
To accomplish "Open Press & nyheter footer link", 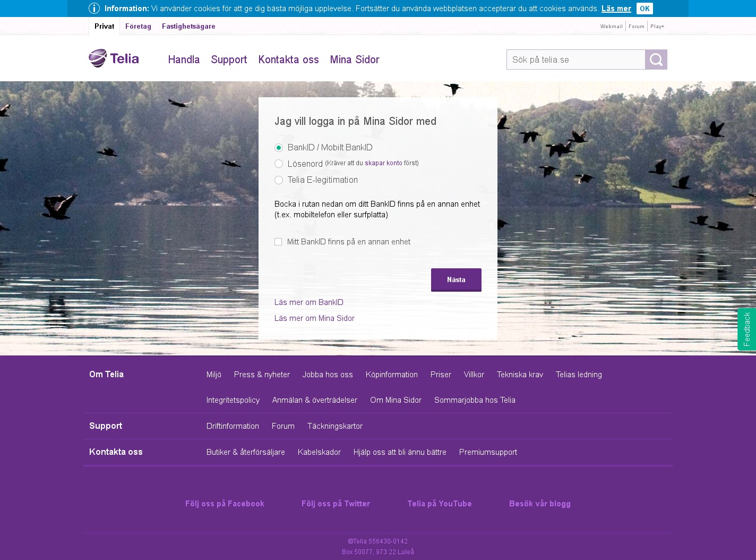I will (262, 375).
